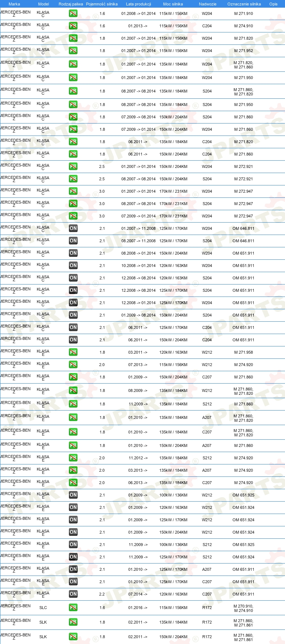
Task: Click the Nadwozie column header
Action: click(x=207, y=4)
